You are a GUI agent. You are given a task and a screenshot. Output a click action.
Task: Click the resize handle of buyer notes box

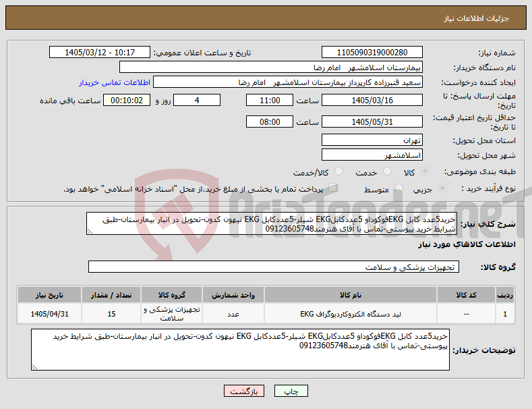click(x=34, y=367)
